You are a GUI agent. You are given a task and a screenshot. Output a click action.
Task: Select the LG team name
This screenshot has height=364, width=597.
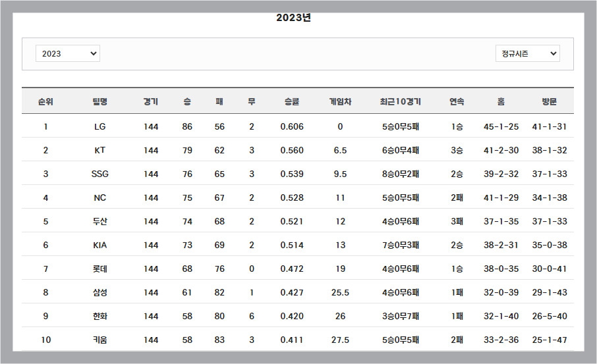(99, 126)
